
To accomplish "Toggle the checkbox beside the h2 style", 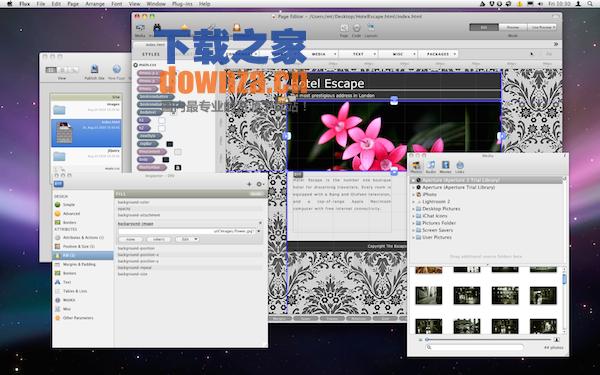I will coord(161,128).
